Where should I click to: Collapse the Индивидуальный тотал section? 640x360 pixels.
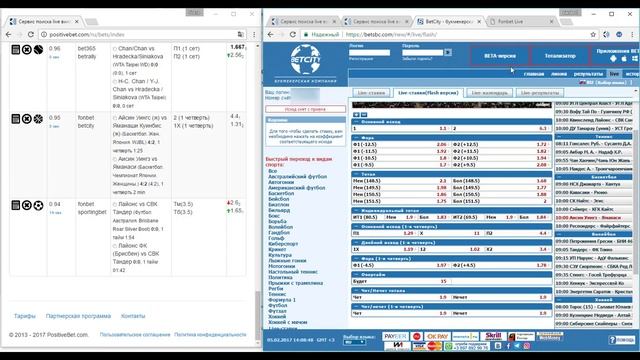pos(356,210)
